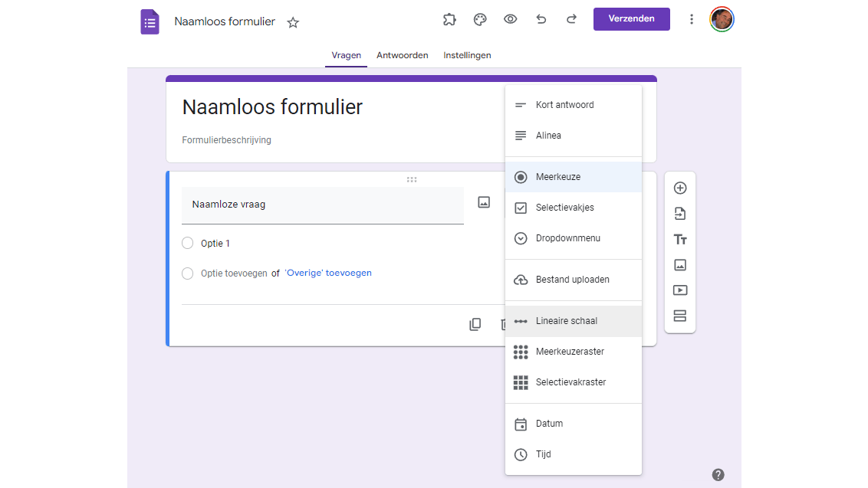
Task: Click the add image sidebar icon
Action: pos(680,265)
